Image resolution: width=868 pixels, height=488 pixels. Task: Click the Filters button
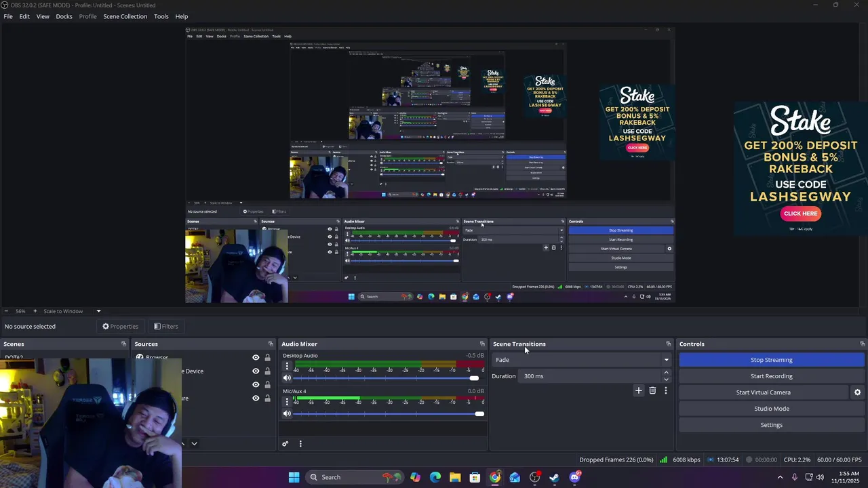coord(166,326)
